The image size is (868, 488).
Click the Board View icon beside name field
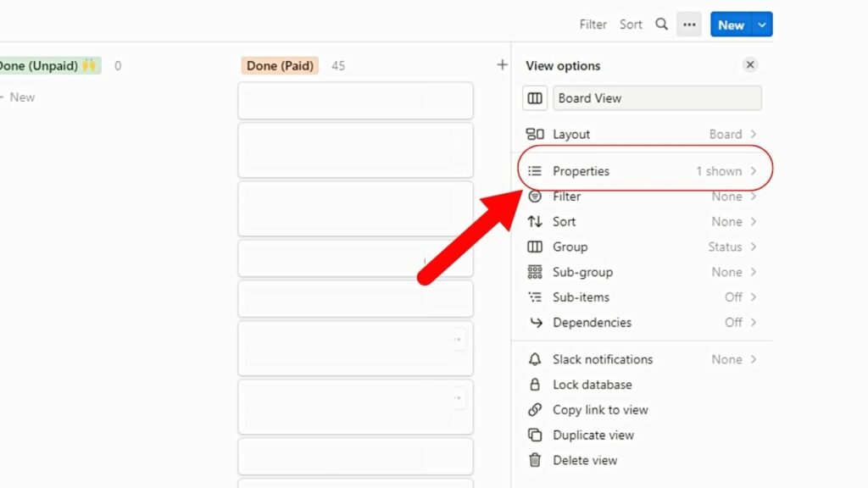click(535, 98)
